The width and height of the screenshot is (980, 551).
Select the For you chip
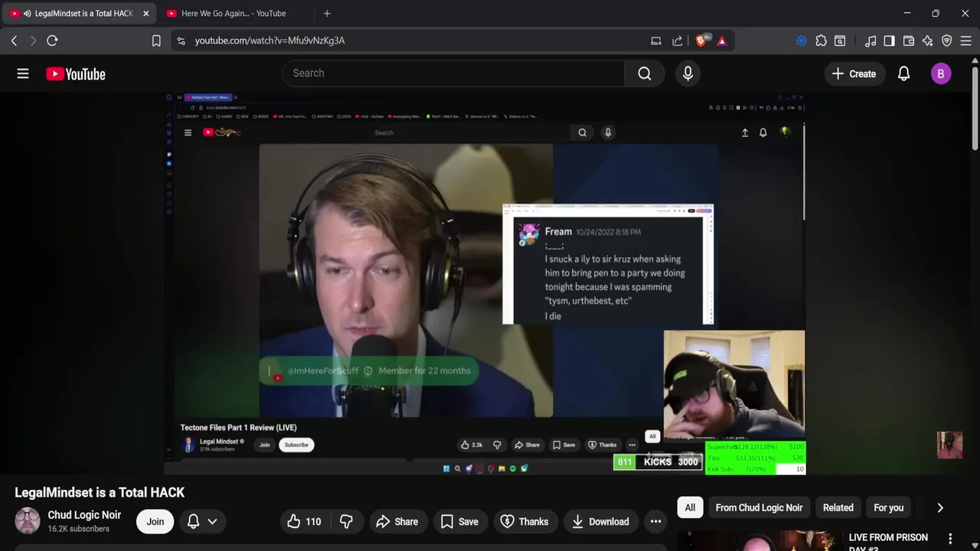[888, 507]
